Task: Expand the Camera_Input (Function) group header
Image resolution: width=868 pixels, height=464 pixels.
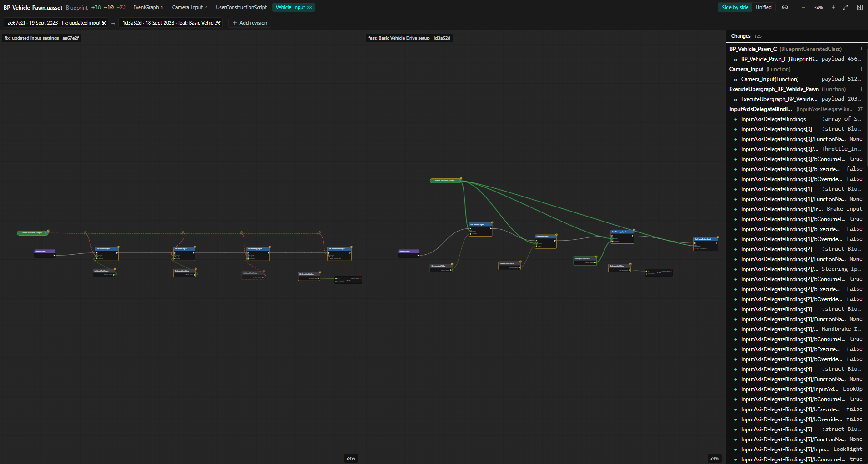Action: 796,69
